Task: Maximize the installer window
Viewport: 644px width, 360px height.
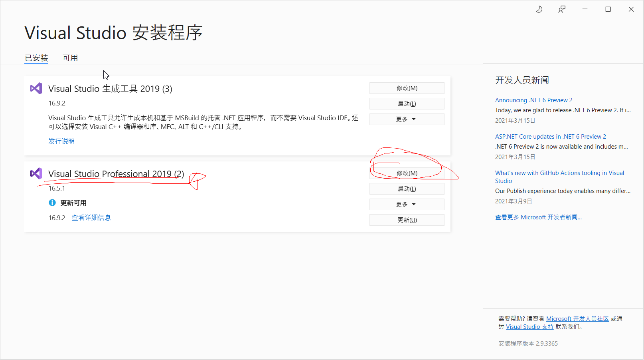Action: [x=608, y=9]
